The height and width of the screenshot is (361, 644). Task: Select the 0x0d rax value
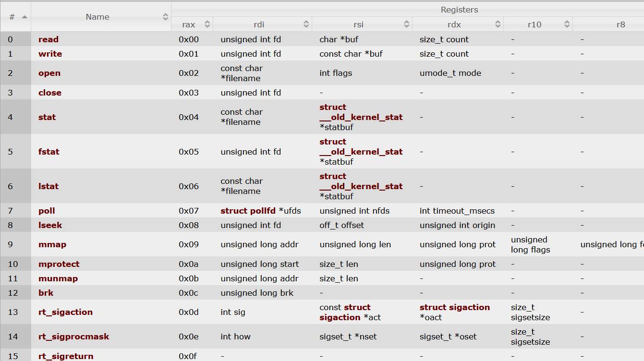pyautogui.click(x=189, y=312)
